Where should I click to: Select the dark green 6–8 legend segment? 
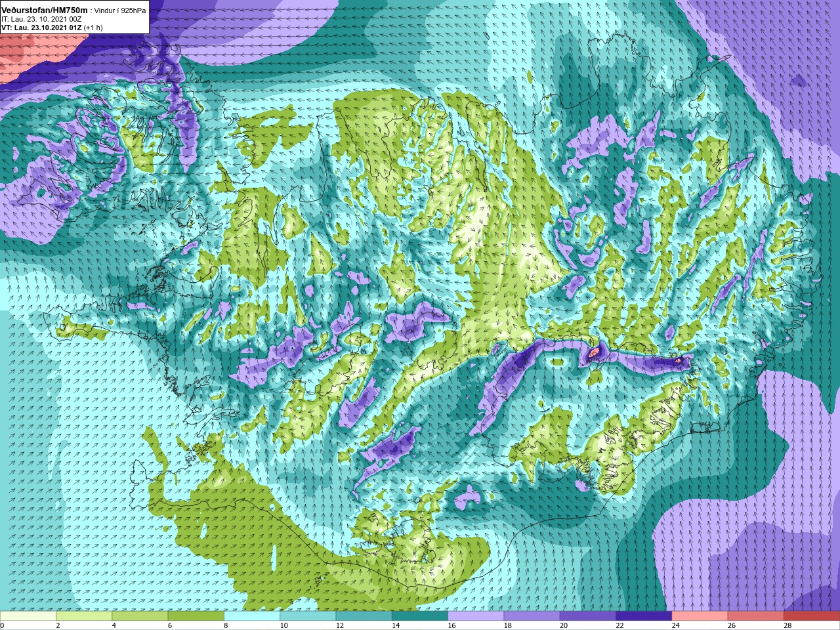(x=196, y=616)
